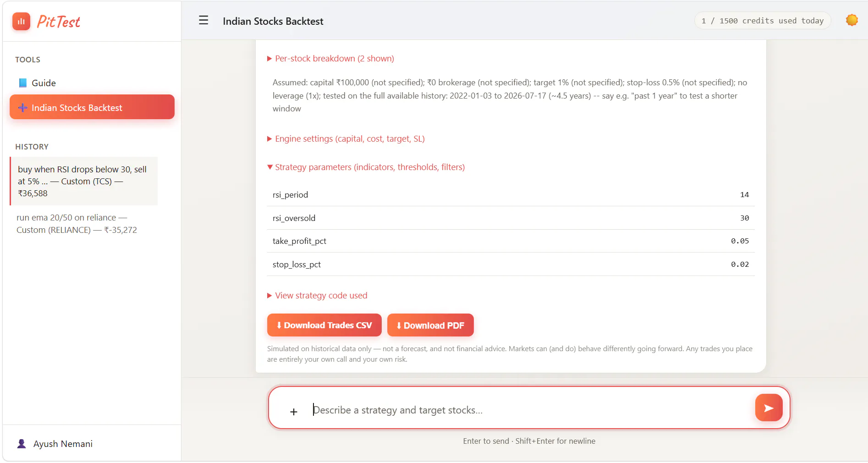Select Indian Stocks Backtest tool

(92, 107)
